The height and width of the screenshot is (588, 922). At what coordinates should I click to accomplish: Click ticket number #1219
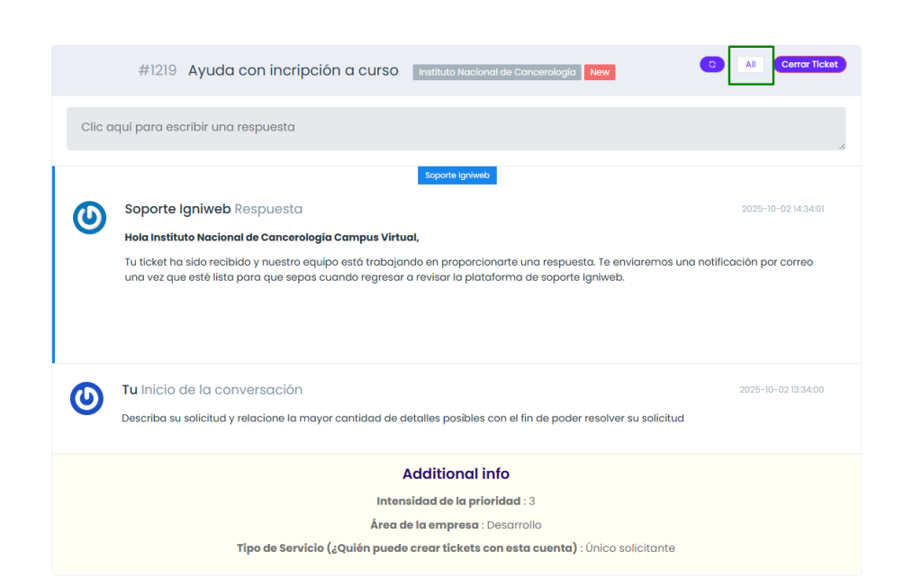[x=157, y=70]
